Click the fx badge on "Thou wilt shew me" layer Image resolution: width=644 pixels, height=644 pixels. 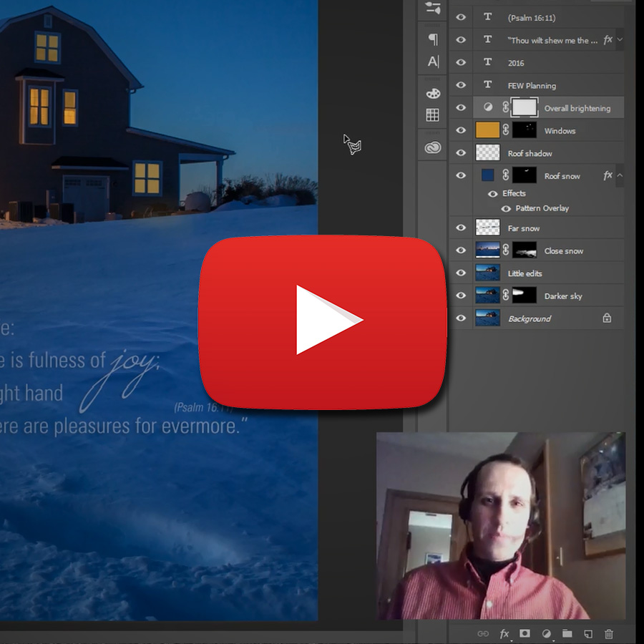(x=608, y=39)
